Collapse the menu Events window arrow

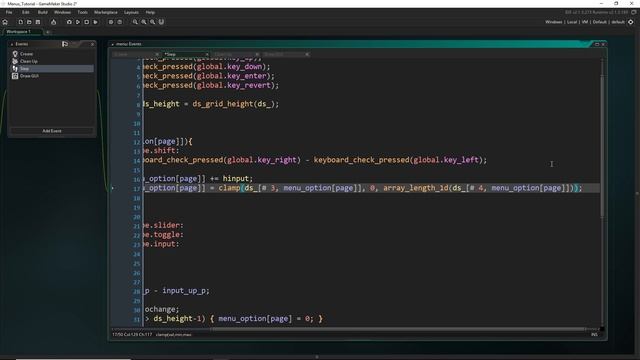pos(113,44)
